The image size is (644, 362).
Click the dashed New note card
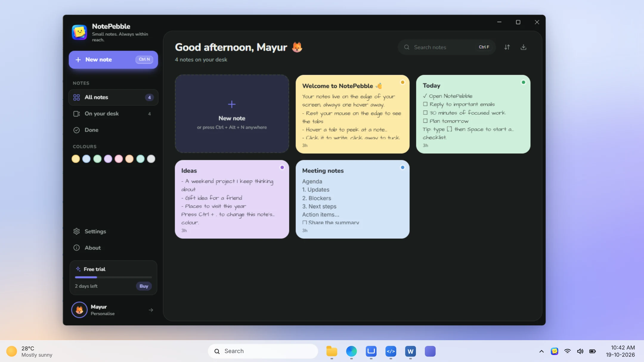tap(232, 114)
